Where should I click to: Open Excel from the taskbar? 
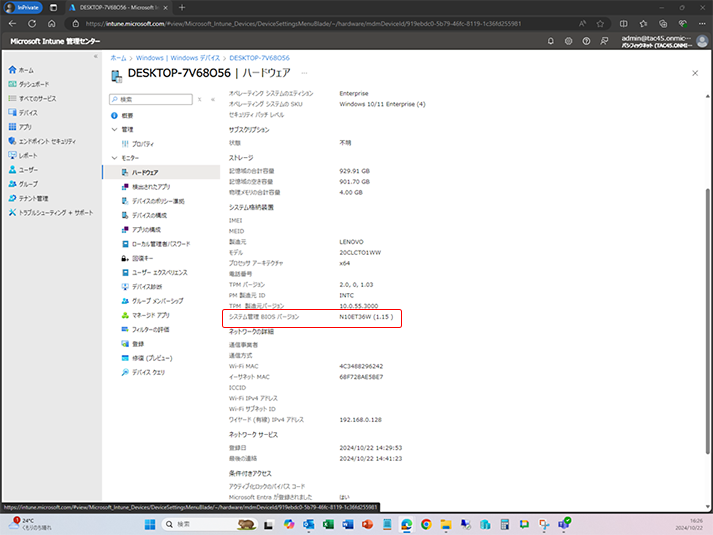[x=328, y=525]
